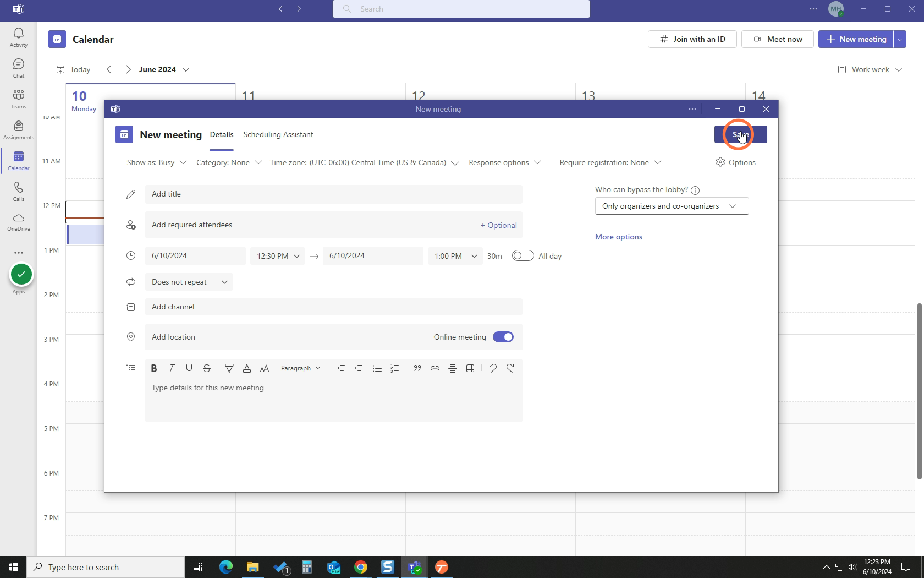Open the lobby bypass dropdown

pos(672,206)
